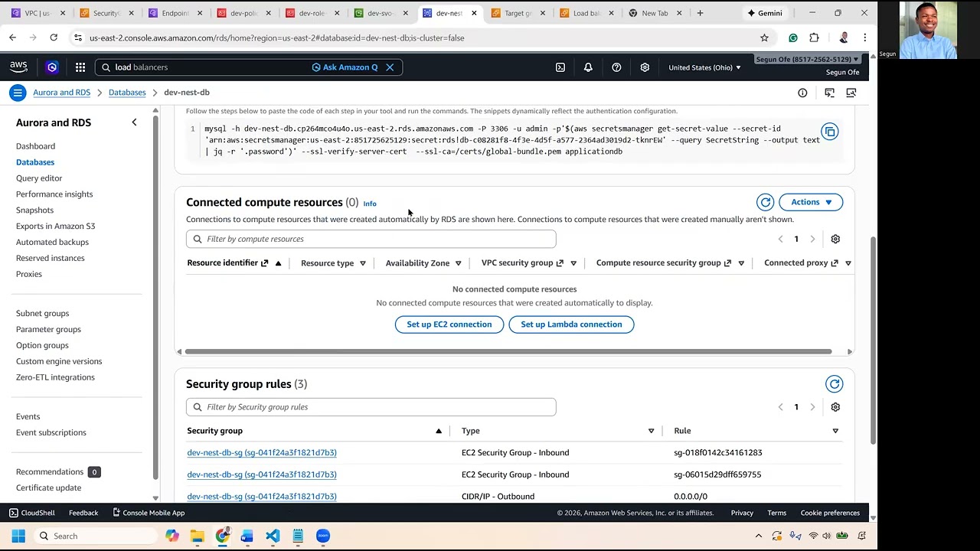Open Console Mobile App link
Viewport: 980px width, 551px height.
click(149, 513)
